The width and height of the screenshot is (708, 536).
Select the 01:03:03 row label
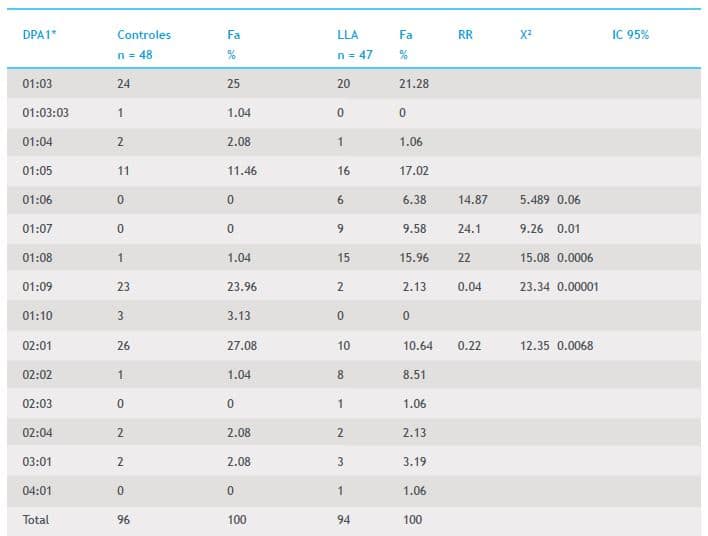(45, 113)
